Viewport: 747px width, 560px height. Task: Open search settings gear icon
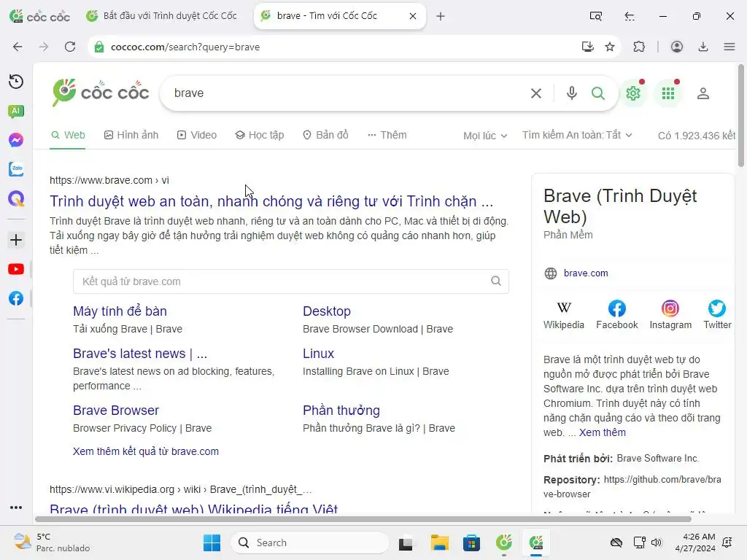click(633, 93)
